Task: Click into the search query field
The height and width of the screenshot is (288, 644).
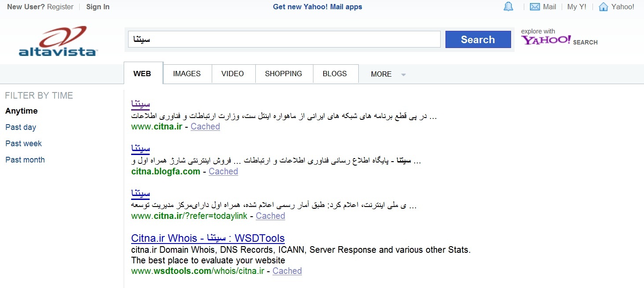Action: (x=284, y=40)
